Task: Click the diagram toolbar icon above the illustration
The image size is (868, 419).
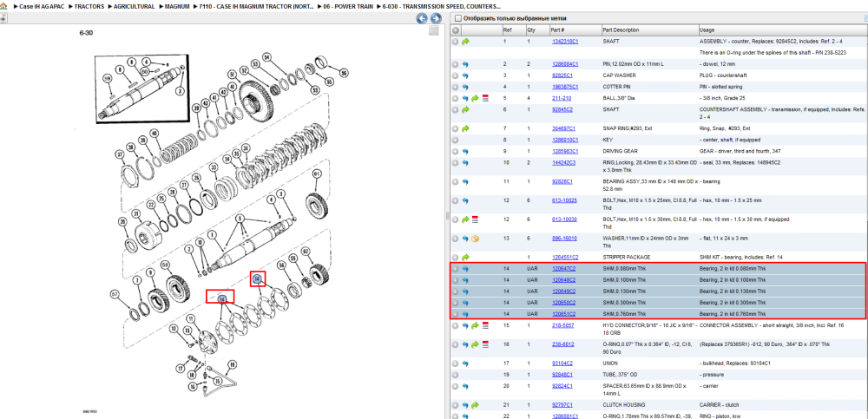Action: pos(3,18)
